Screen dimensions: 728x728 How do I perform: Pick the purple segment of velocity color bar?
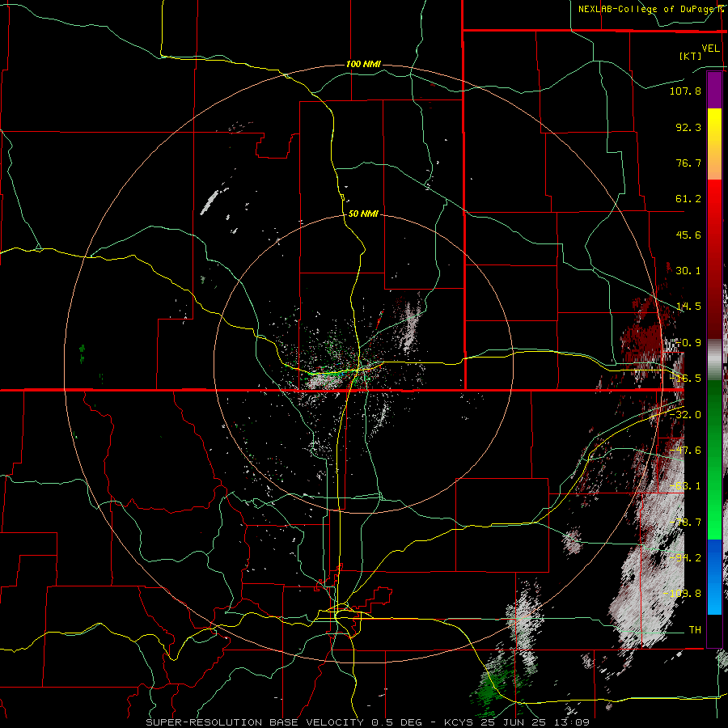tap(714, 90)
